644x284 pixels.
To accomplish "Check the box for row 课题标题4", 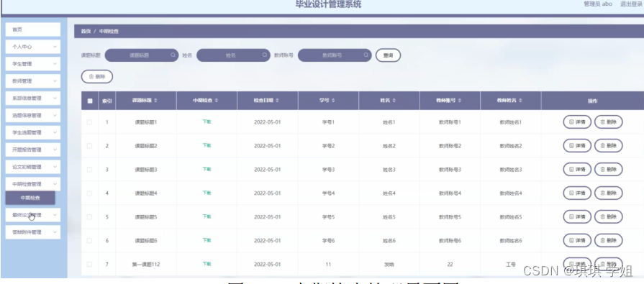I will pos(89,193).
